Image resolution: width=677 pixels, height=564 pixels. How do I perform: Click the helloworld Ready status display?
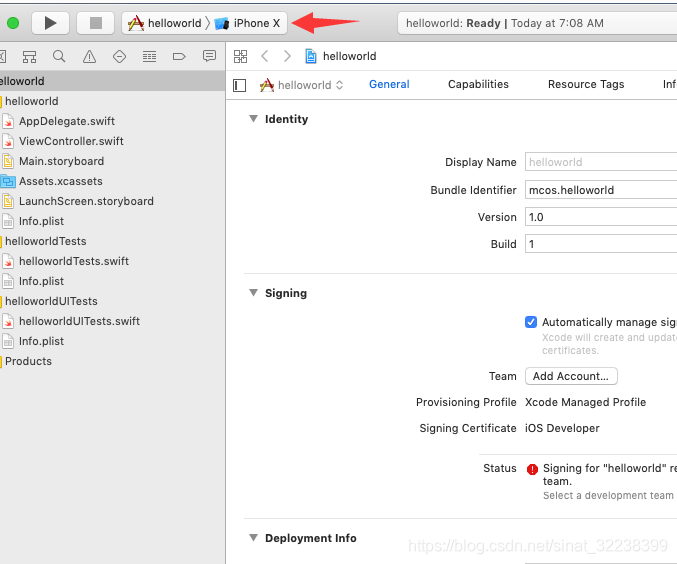point(537,23)
